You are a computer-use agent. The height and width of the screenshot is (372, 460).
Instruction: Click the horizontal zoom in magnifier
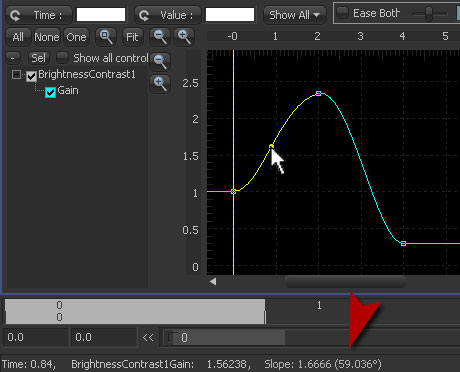184,36
